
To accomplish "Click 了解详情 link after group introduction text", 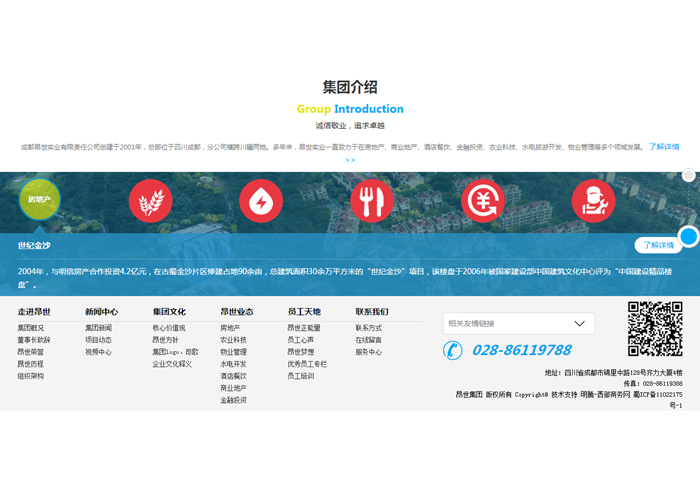I will [x=663, y=147].
